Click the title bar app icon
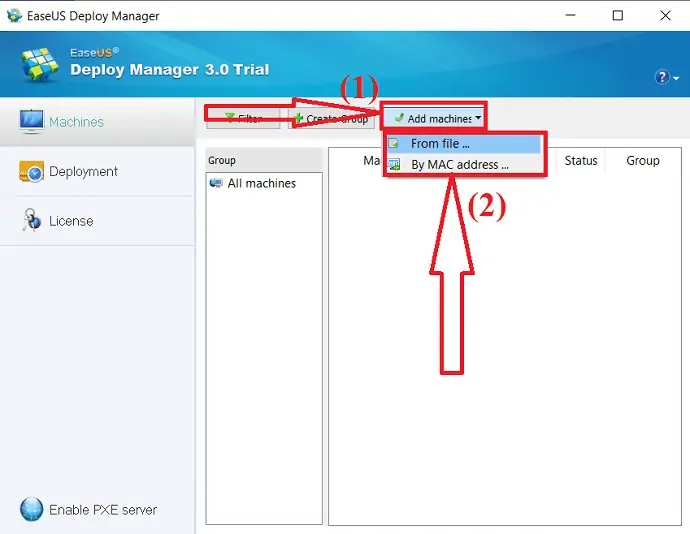Screen dimensions: 690x534 [15, 15]
